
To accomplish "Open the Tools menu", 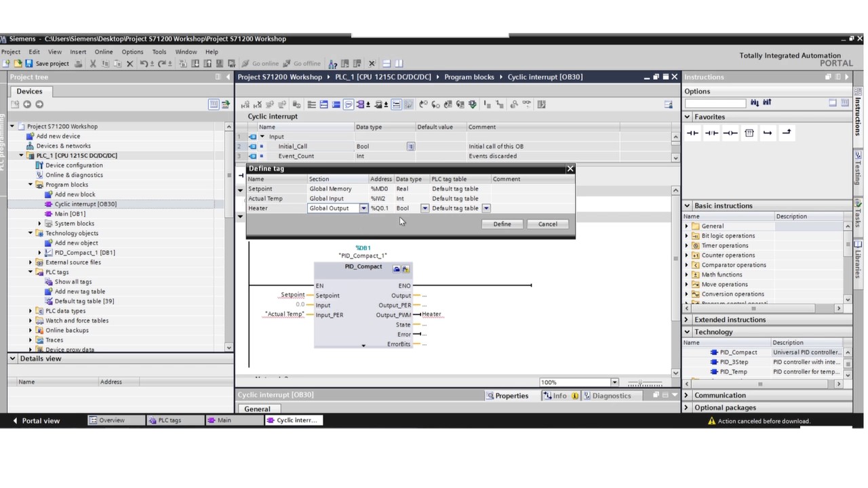I will pos(159,52).
